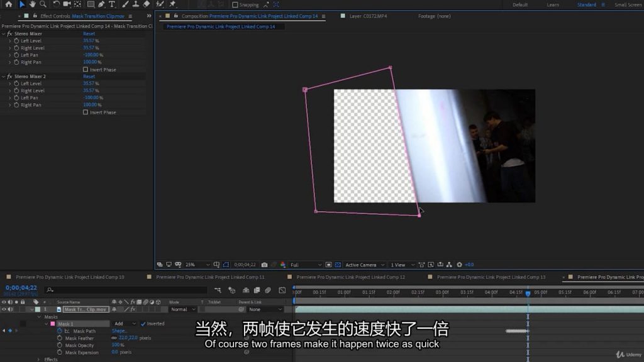Go to the Home screen icon
The width and height of the screenshot is (644, 362).
tap(9, 4)
